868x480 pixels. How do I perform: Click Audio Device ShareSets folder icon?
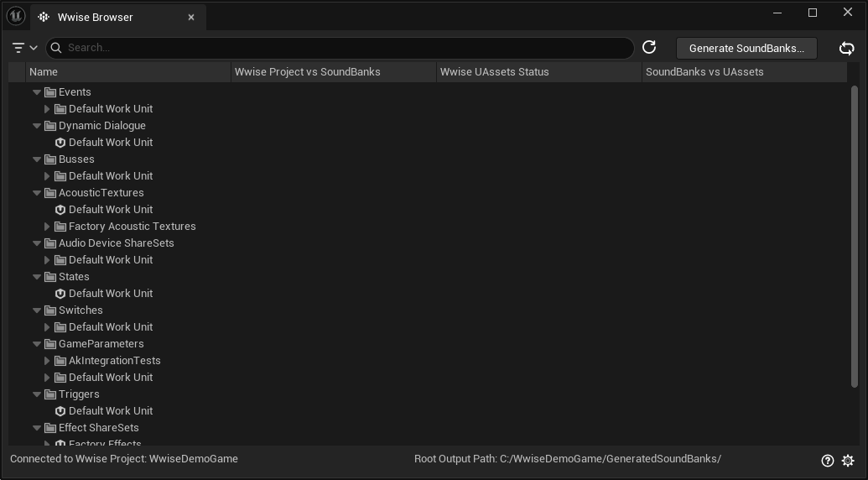click(50, 243)
